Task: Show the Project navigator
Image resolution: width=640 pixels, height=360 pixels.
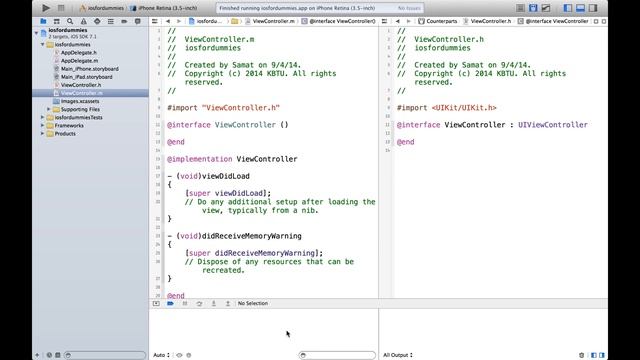Action: (x=43, y=21)
